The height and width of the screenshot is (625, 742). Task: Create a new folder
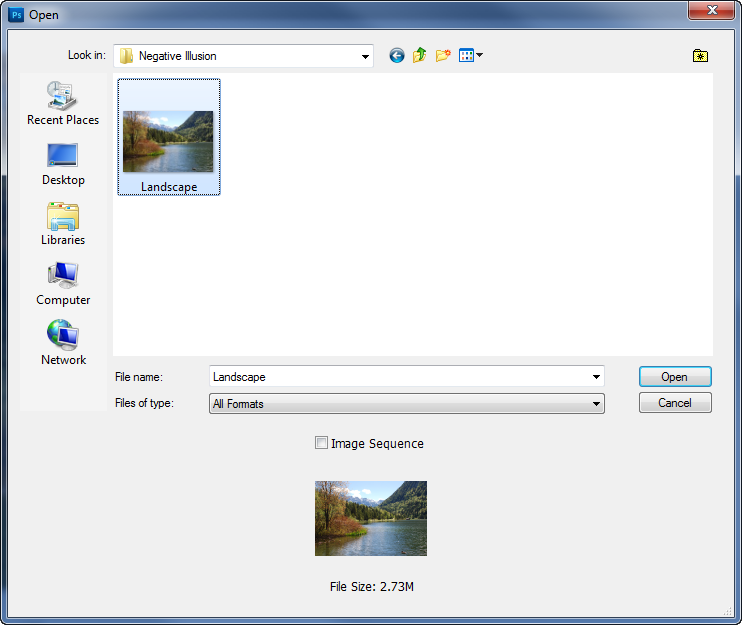pos(443,56)
